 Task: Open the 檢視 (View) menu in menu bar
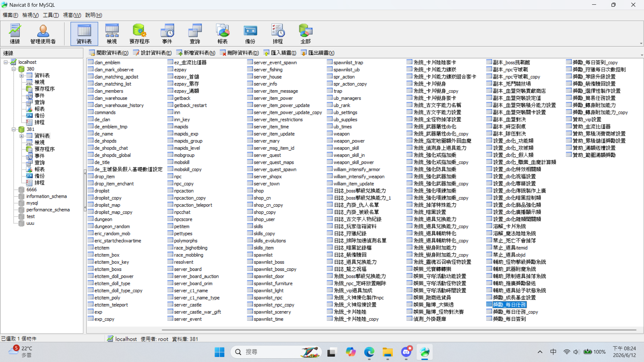pos(30,15)
